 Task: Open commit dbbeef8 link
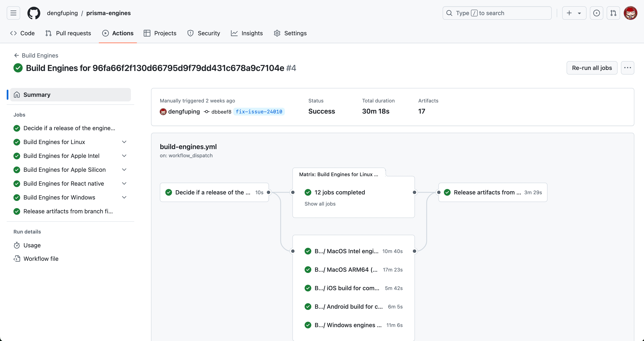coord(221,112)
